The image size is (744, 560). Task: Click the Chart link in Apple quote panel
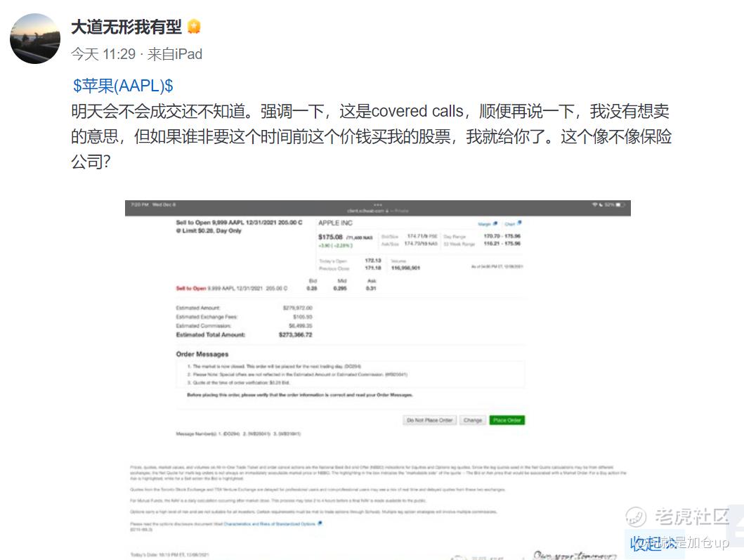point(509,223)
